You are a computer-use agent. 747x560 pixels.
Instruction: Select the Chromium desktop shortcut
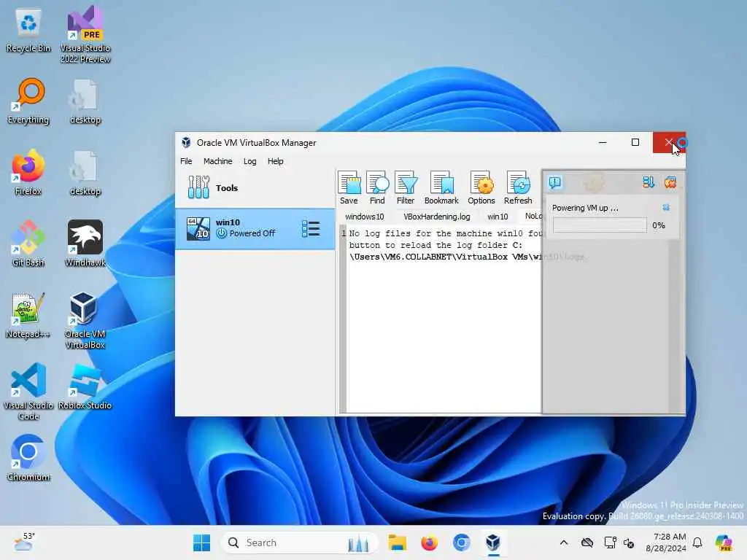(x=28, y=458)
